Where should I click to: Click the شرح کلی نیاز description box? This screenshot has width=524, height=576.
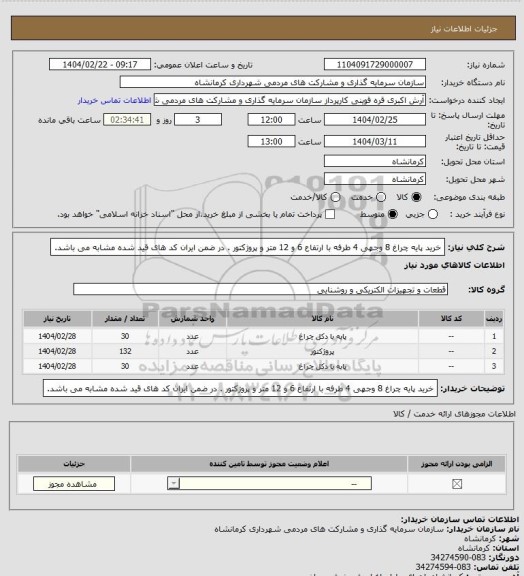(247, 248)
